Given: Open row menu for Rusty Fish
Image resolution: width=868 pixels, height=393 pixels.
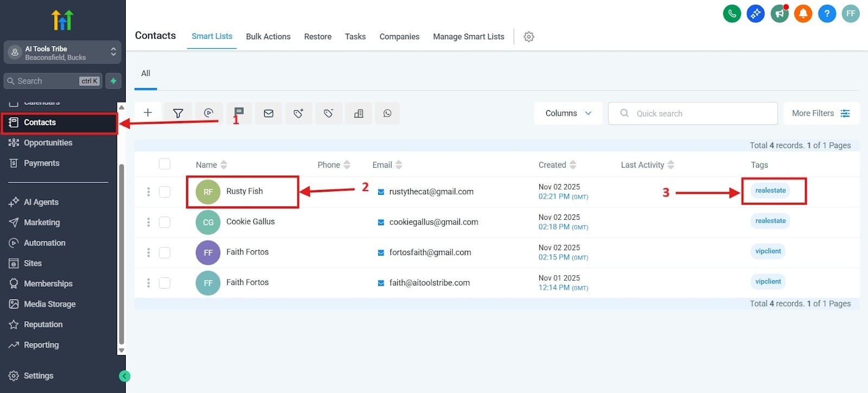Looking at the screenshot, I should 148,192.
